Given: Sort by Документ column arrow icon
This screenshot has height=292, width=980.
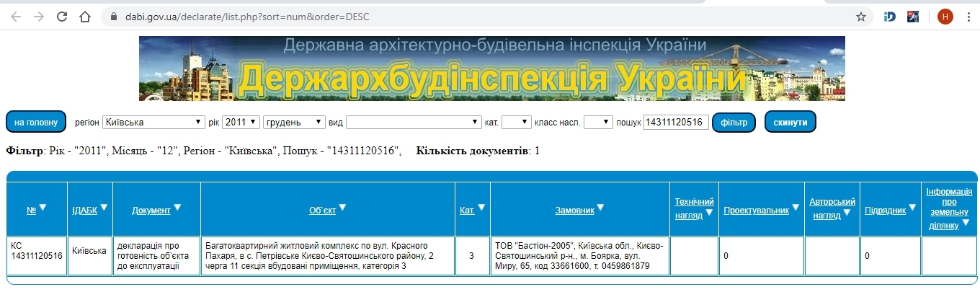Looking at the screenshot, I should click(x=177, y=208).
